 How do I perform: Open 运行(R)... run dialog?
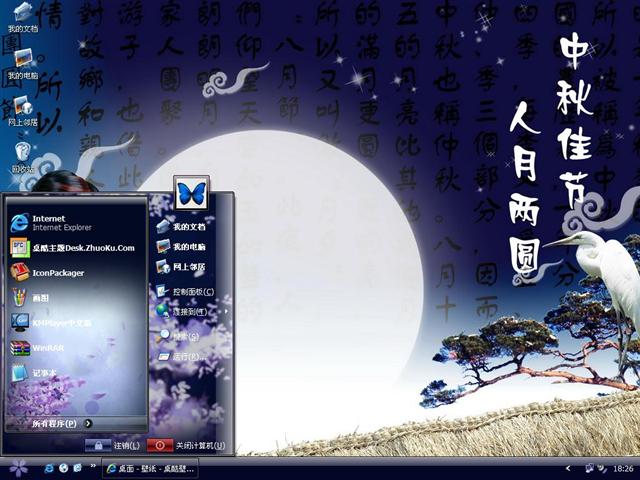tap(183, 356)
